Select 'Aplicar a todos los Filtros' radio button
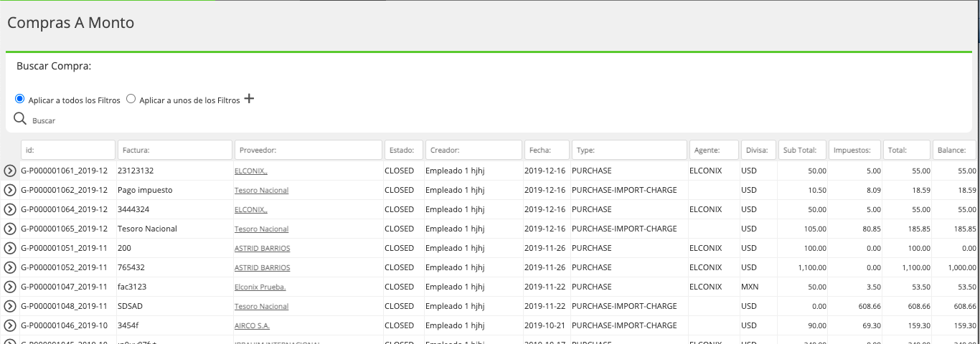Screen dimensions: 980x344 (x=20, y=99)
